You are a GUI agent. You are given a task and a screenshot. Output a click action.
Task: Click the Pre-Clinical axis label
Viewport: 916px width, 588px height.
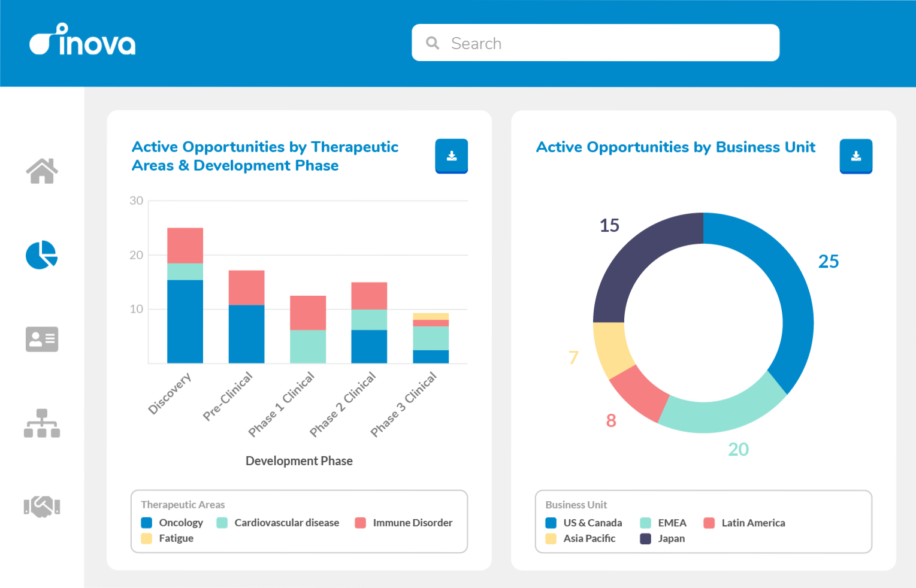point(228,396)
